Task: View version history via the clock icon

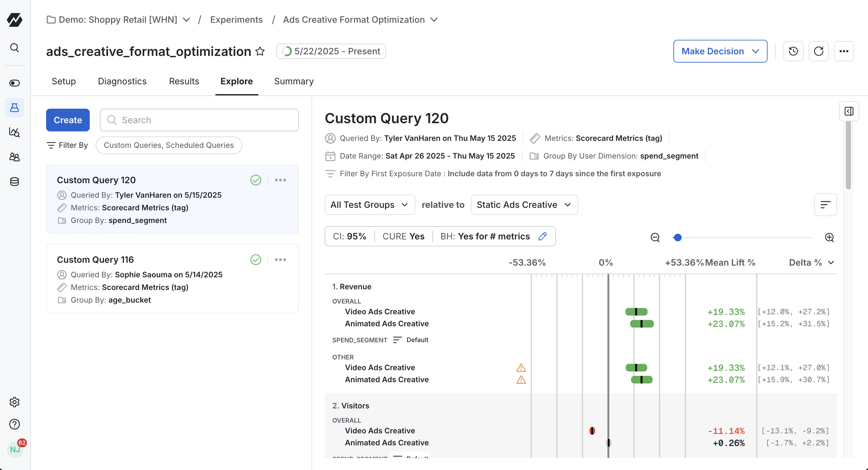Action: point(793,51)
